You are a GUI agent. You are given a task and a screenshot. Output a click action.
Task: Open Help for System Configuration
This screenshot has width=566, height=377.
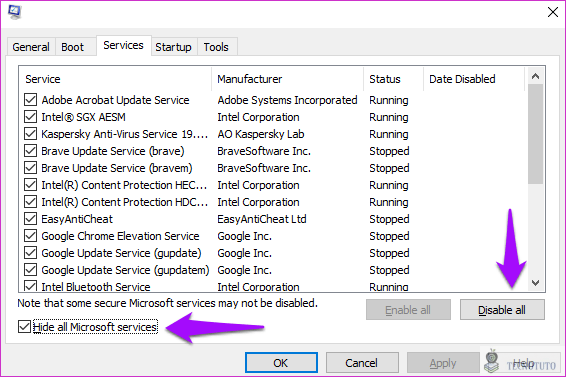point(523,363)
